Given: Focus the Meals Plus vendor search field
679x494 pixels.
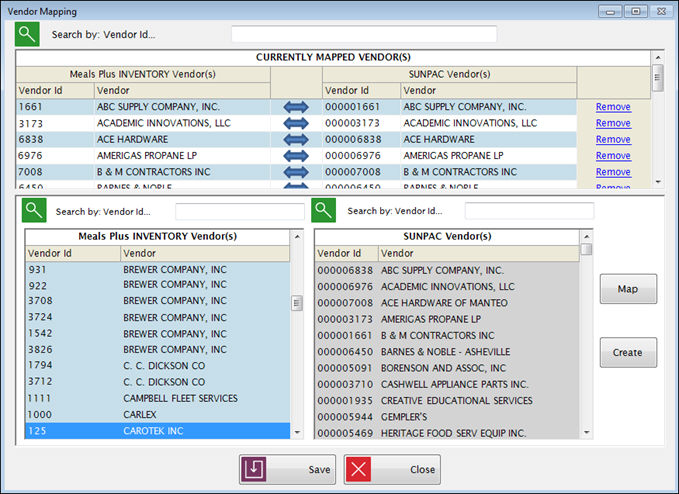Looking at the screenshot, I should [x=240, y=212].
